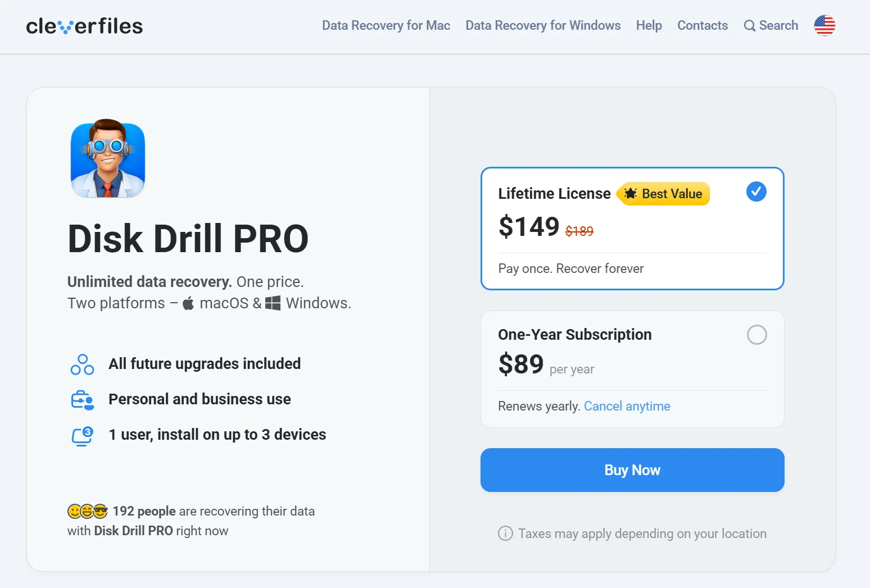Select the One-Year Subscription radio button
The image size is (870, 588).
point(756,335)
